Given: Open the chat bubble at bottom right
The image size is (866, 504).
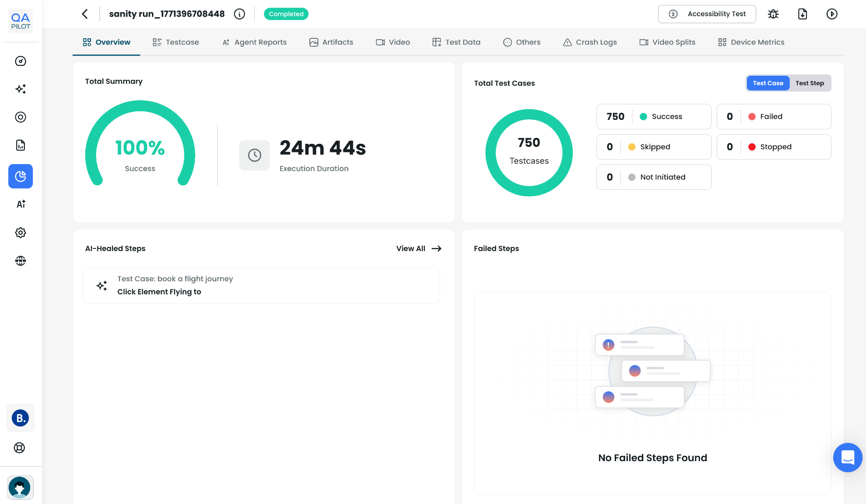Looking at the screenshot, I should pyautogui.click(x=848, y=458).
